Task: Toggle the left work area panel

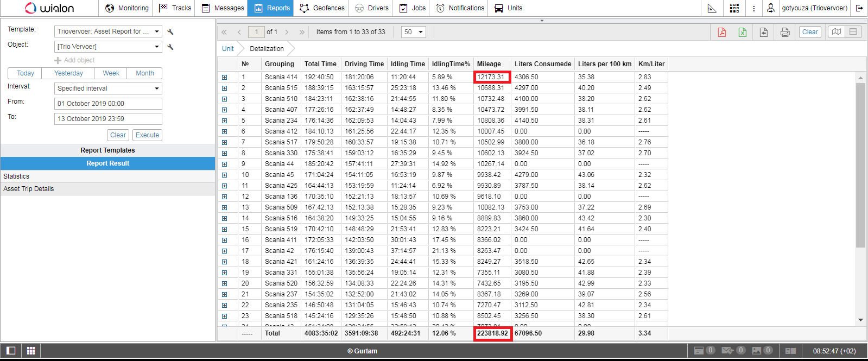Action: point(11,351)
